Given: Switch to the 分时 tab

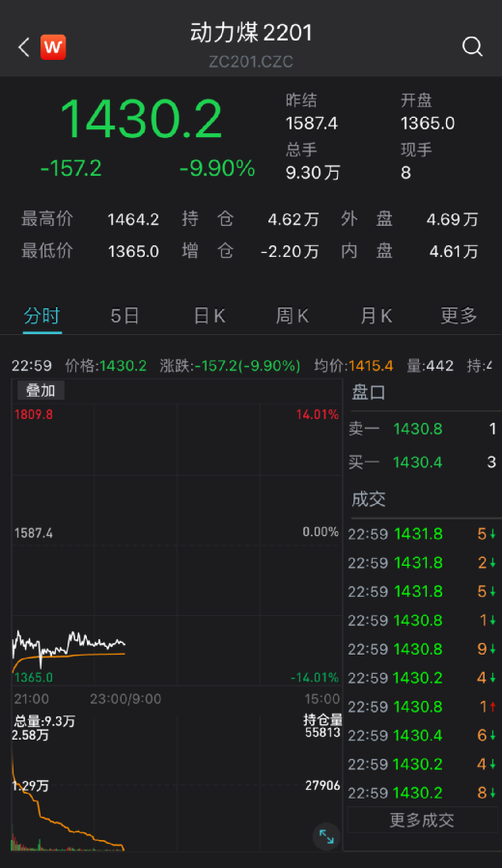Looking at the screenshot, I should pos(42,316).
